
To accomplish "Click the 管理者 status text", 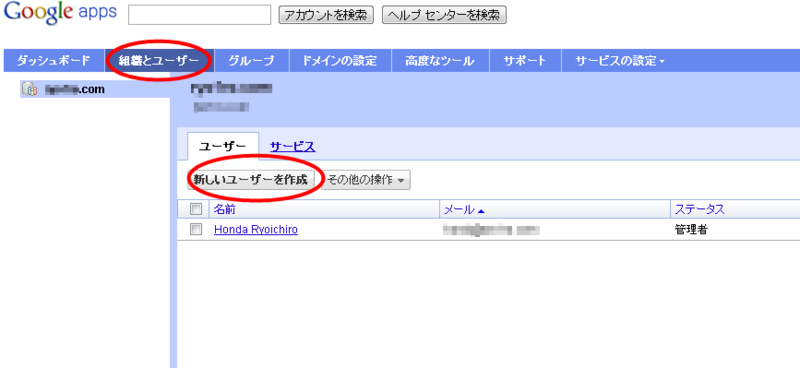I will [691, 230].
